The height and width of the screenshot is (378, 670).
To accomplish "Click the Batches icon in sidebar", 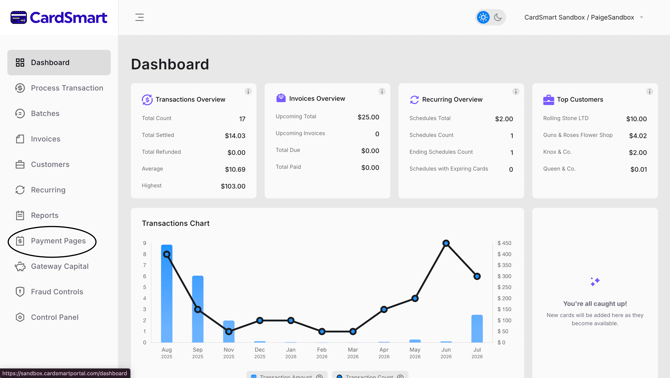I will click(x=20, y=113).
